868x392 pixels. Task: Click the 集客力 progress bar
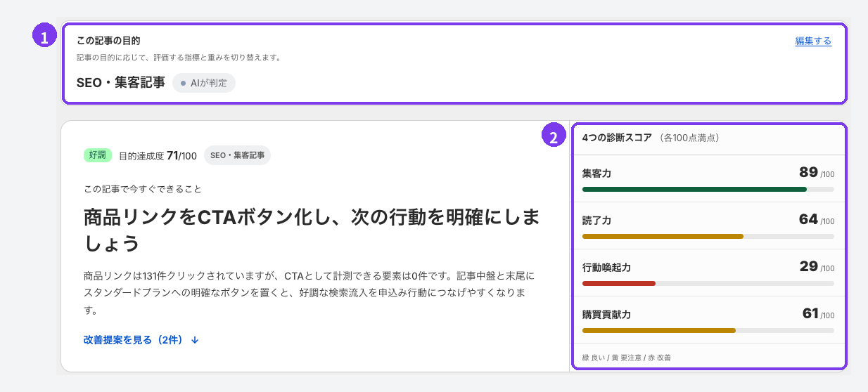(x=708, y=189)
